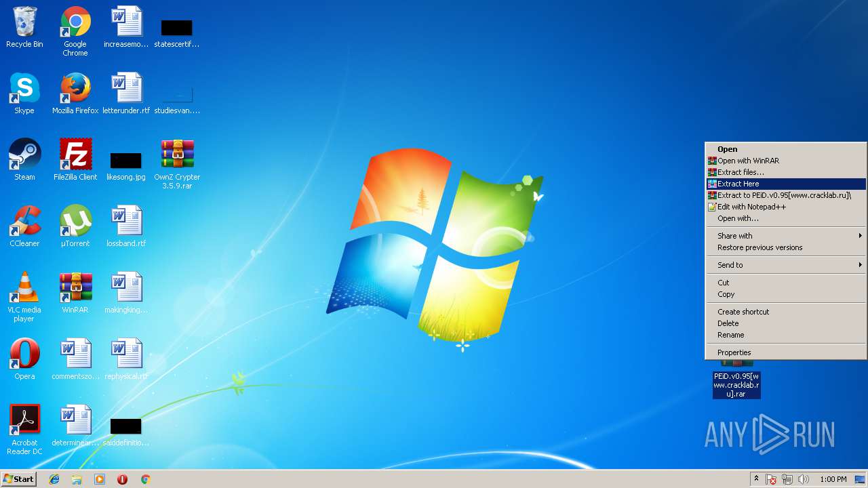Choose Cut in the context menu
The width and height of the screenshot is (868, 488).
(x=786, y=283)
